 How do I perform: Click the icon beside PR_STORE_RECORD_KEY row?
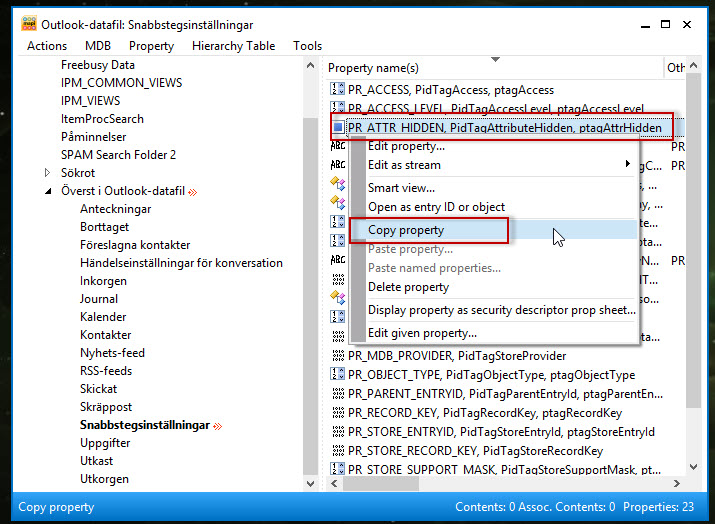[338, 451]
